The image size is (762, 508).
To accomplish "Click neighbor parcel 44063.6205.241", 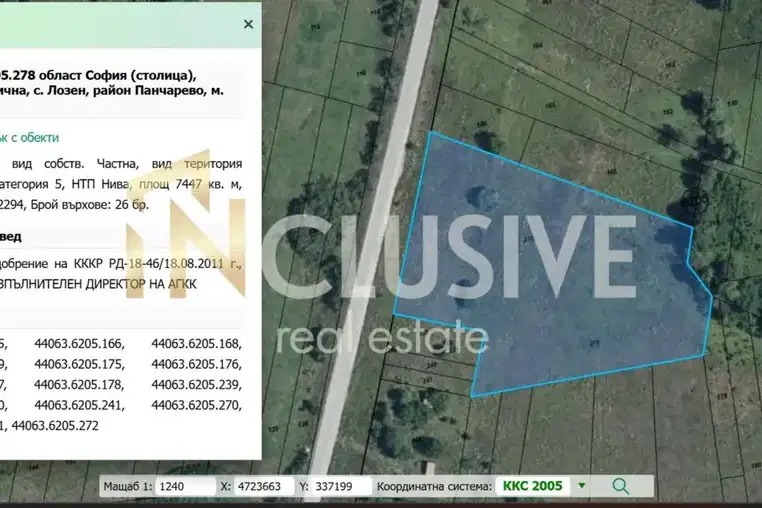I will [x=79, y=405].
